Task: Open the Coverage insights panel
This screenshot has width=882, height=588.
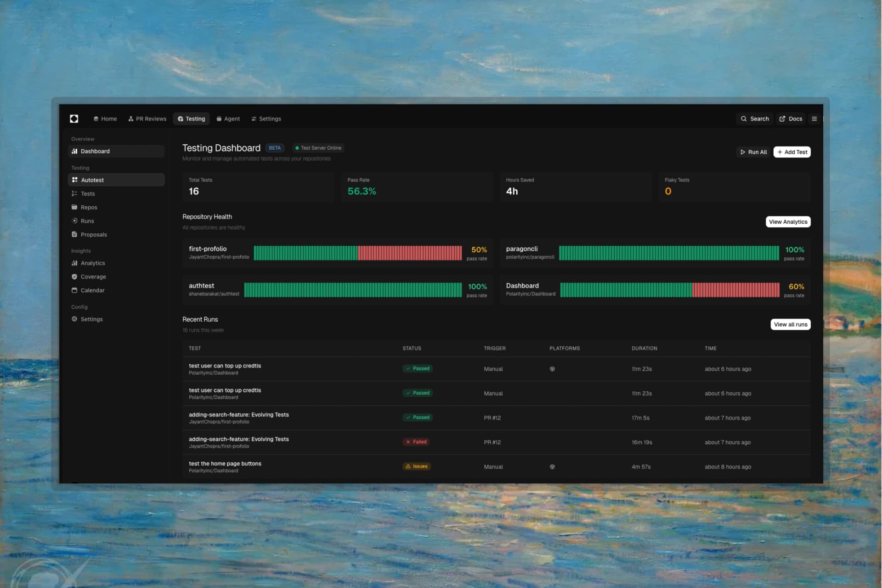Action: click(x=94, y=277)
